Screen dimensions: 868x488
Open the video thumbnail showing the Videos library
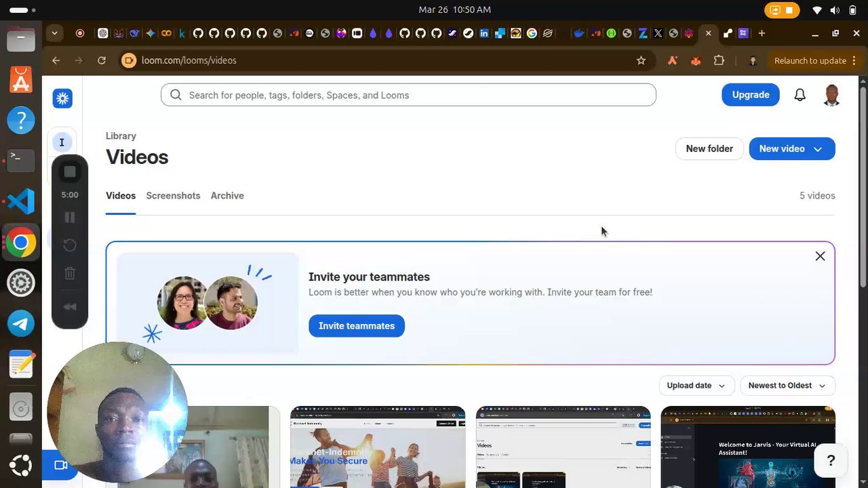click(x=564, y=447)
